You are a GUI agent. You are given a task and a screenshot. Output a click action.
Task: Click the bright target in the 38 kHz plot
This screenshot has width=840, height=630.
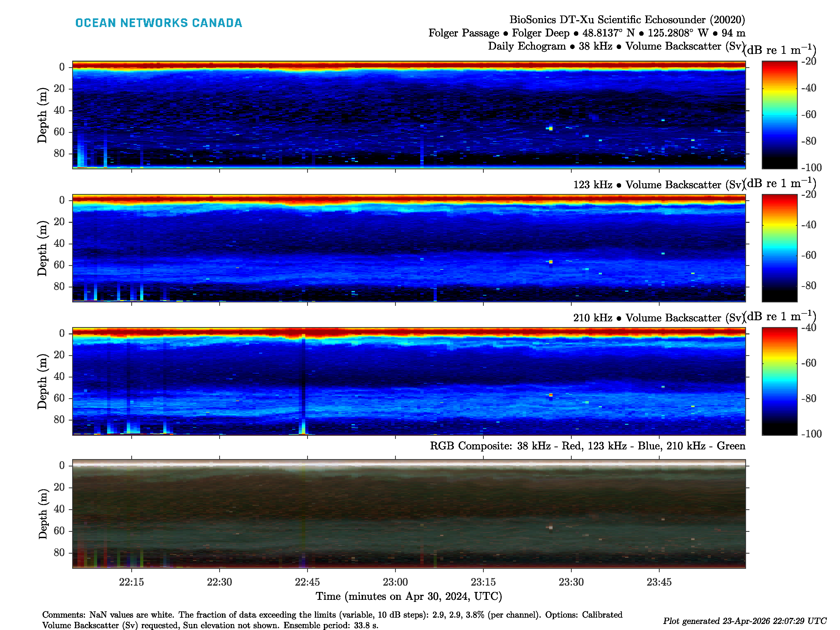point(551,128)
